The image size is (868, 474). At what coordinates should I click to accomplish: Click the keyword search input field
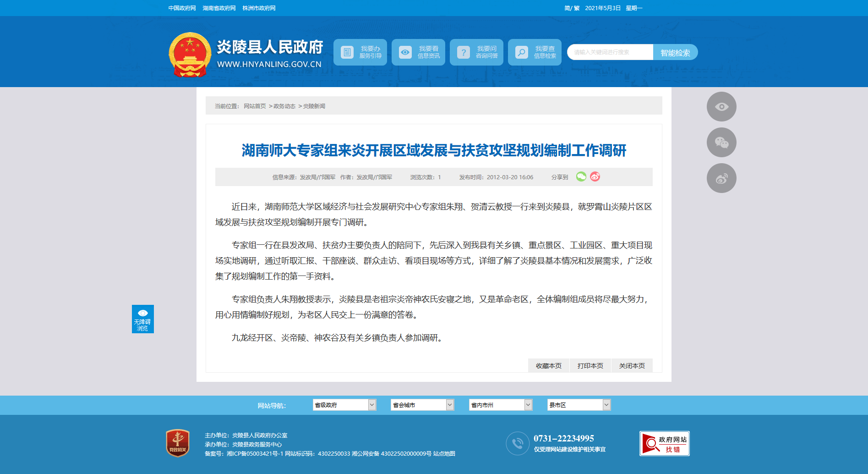click(610, 52)
